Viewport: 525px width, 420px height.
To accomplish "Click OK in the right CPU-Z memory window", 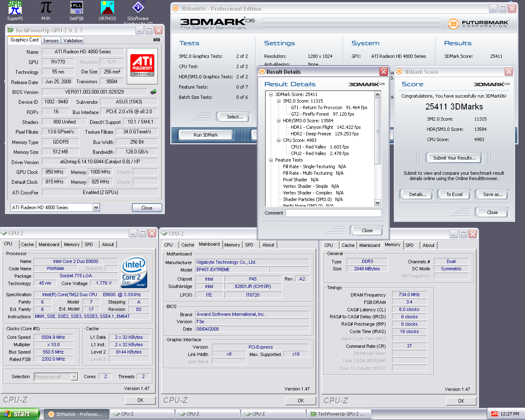I will point(461,401).
